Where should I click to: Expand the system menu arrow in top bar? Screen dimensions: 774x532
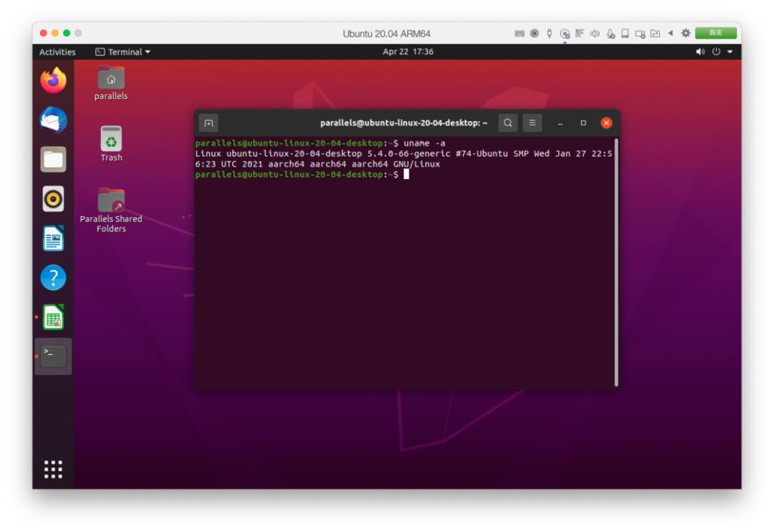coord(730,52)
